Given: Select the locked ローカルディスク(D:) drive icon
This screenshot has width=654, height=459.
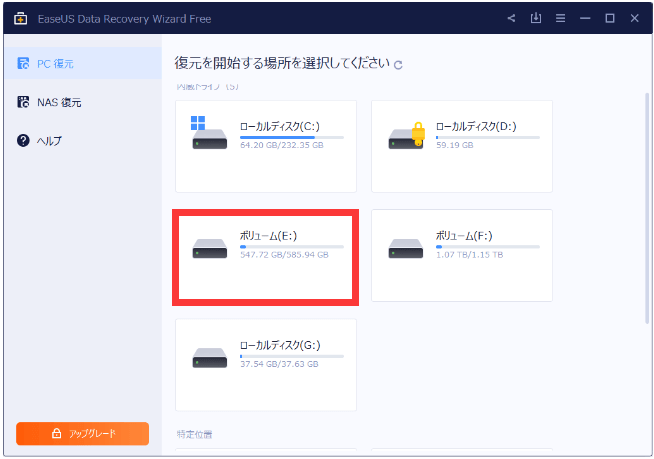Looking at the screenshot, I should tap(406, 135).
